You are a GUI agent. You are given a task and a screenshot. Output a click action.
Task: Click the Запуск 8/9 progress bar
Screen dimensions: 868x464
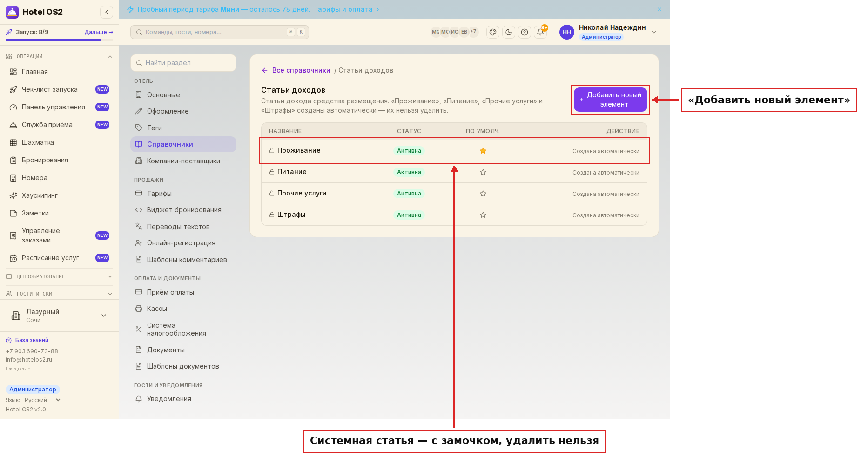click(60, 40)
